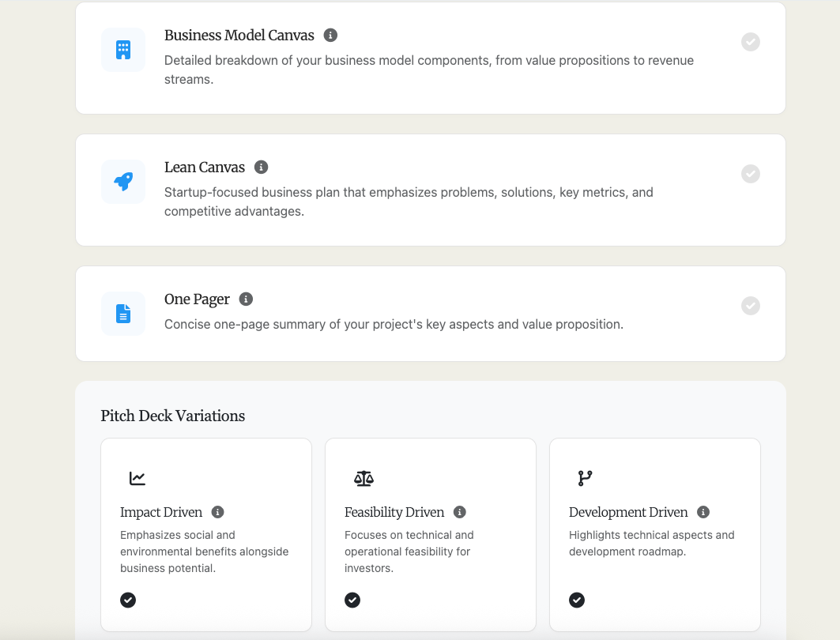Uncheck the Impact Driven pitch deck

pyautogui.click(x=128, y=600)
